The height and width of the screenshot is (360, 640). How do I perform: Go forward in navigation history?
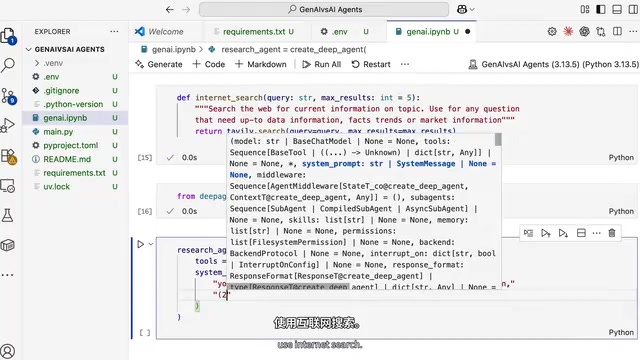[186, 9]
